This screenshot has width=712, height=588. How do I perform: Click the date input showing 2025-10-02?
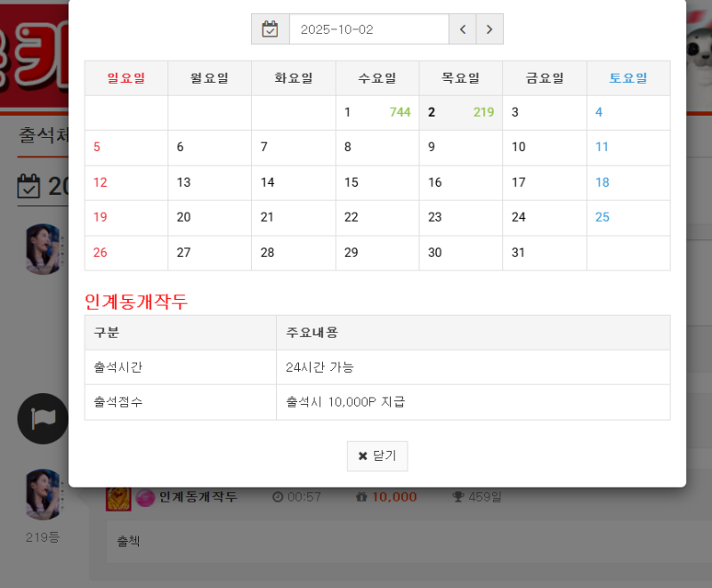pyautogui.click(x=368, y=29)
